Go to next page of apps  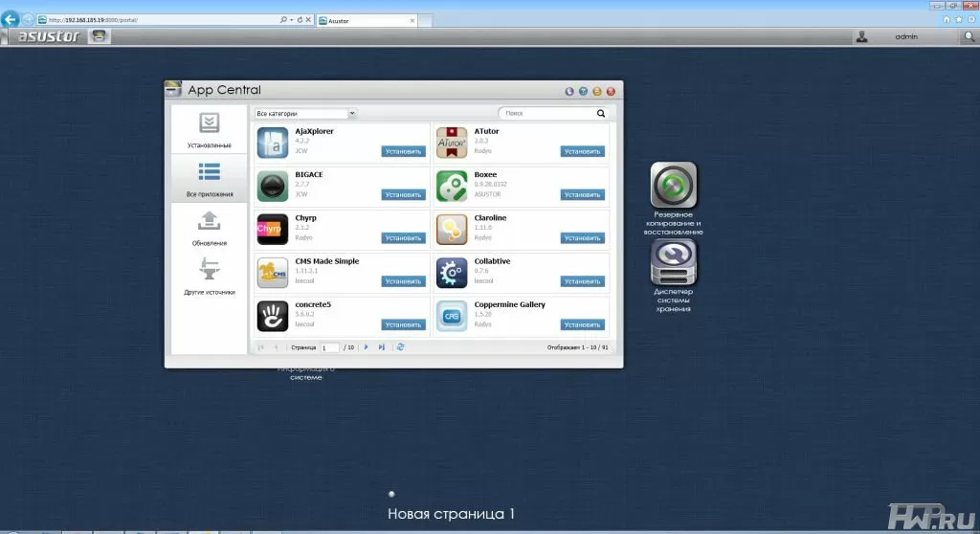367,347
